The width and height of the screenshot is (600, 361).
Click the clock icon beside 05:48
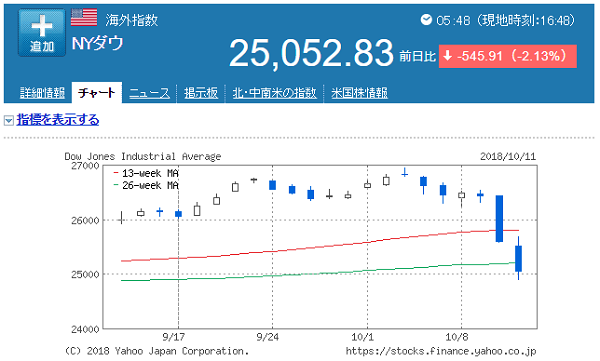[x=426, y=20]
